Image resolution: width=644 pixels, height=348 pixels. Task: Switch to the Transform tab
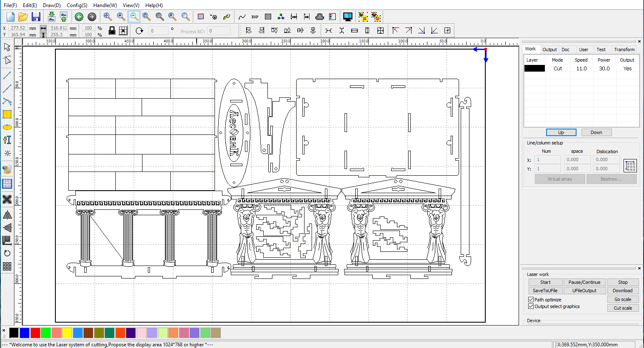pos(624,50)
